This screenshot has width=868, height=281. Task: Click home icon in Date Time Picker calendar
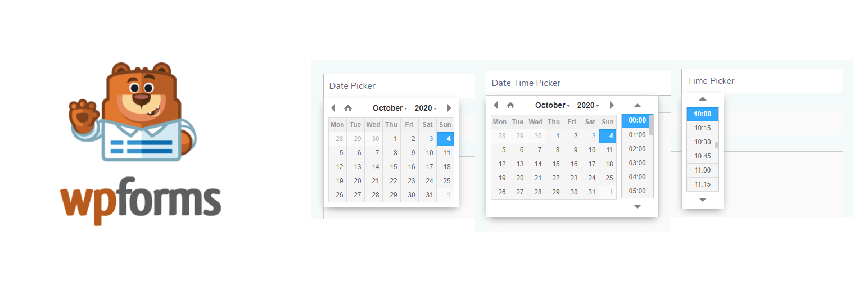point(510,105)
